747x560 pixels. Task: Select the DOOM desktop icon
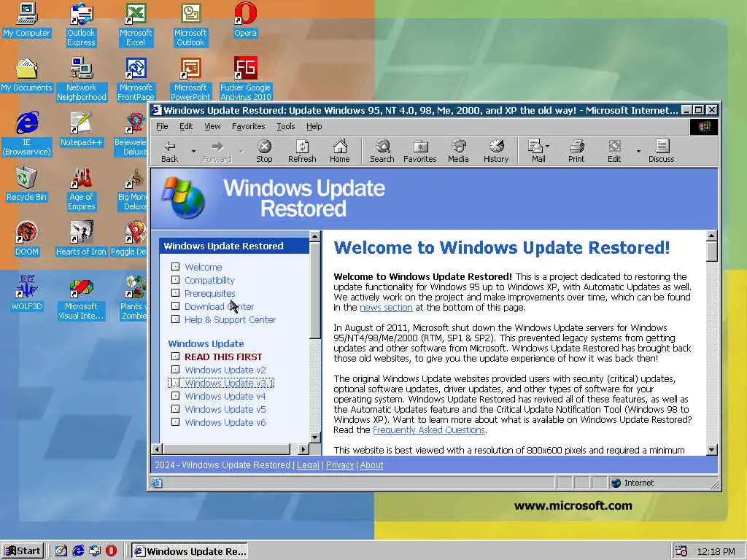pos(26,239)
